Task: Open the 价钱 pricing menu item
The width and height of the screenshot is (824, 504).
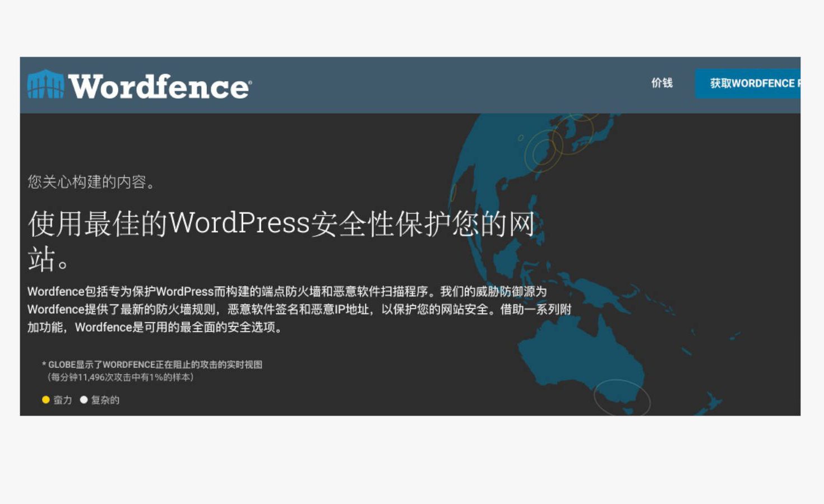Action: 661,83
